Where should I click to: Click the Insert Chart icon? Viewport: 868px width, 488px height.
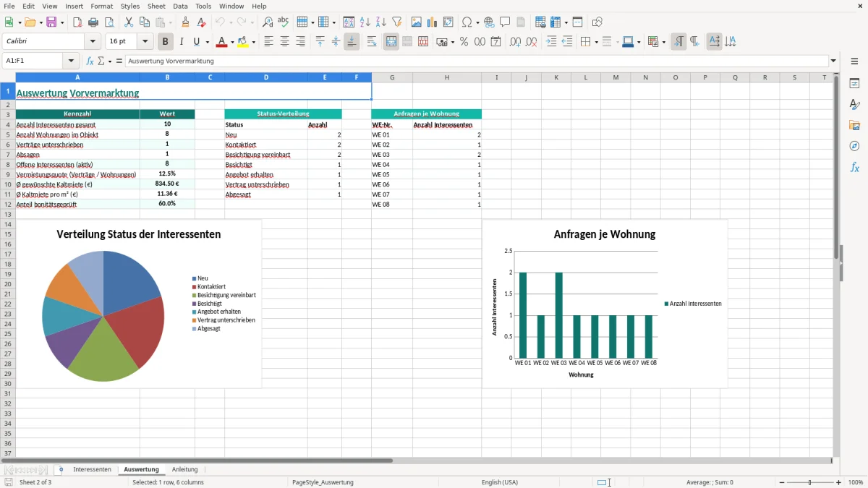tap(432, 22)
